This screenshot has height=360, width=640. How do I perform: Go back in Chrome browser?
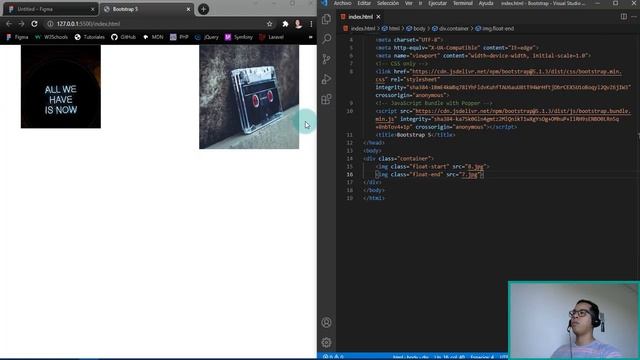click(9, 24)
